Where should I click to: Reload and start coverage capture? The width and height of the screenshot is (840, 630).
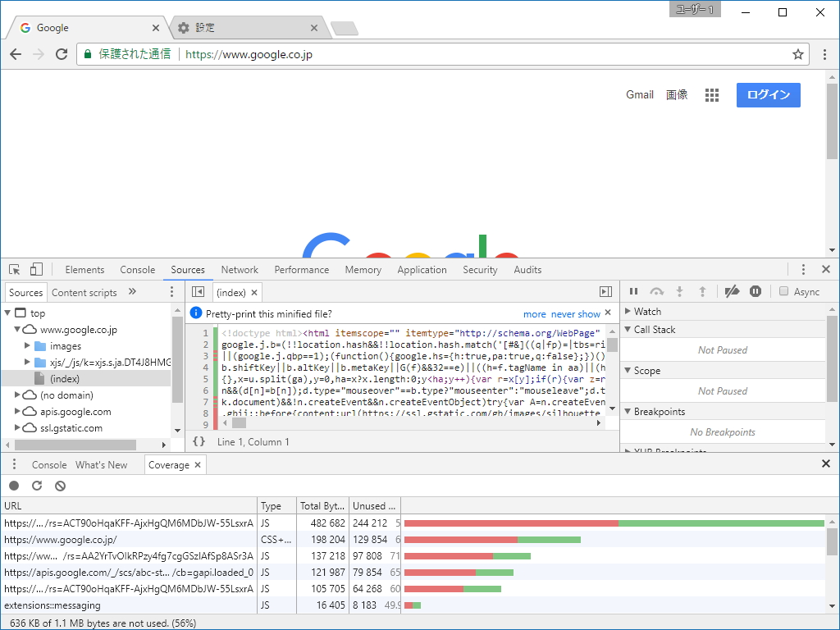click(x=37, y=486)
